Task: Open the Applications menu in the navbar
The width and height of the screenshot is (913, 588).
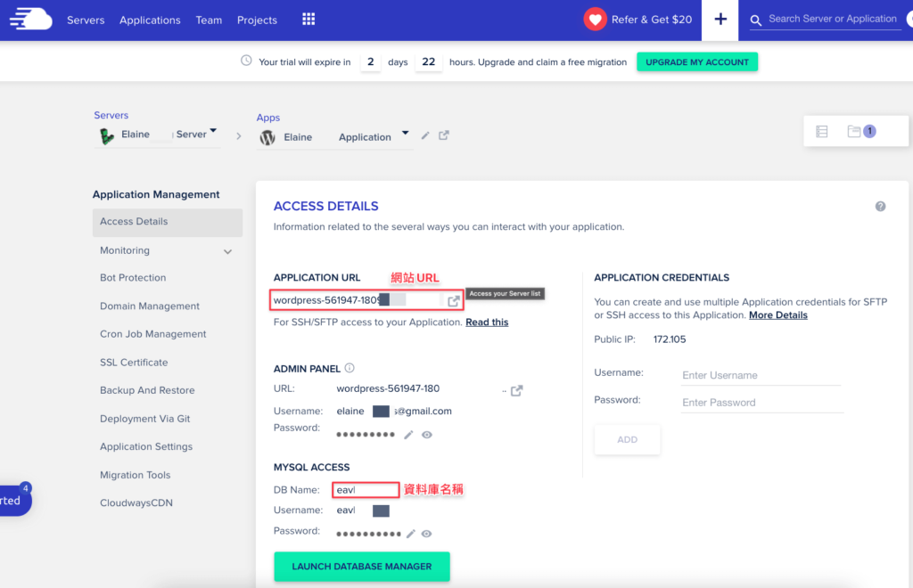Action: [150, 20]
